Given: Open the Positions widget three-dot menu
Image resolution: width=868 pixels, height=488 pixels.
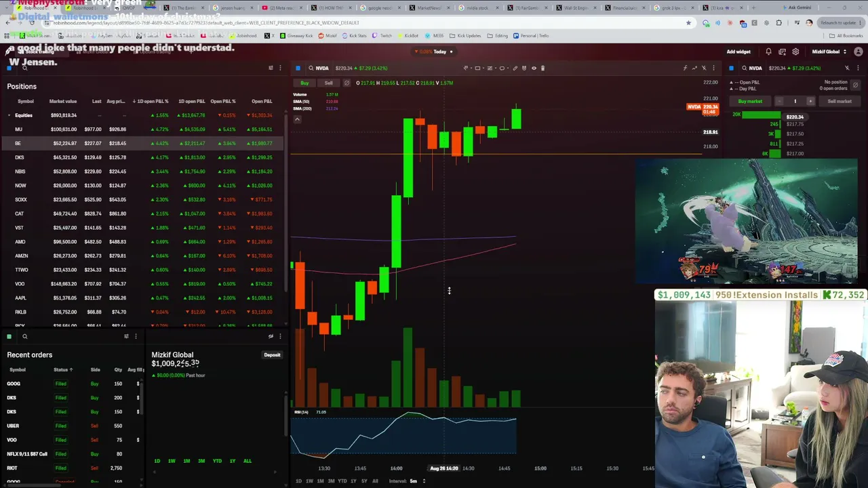Looking at the screenshot, I should [280, 68].
